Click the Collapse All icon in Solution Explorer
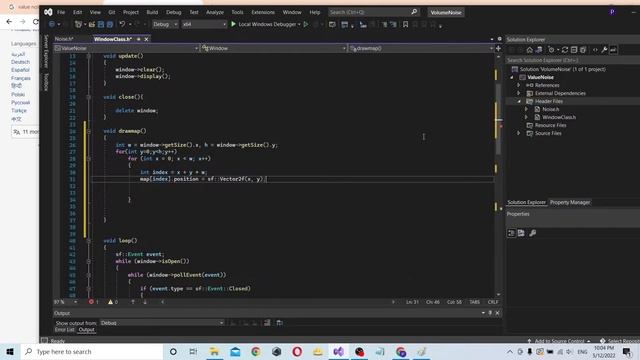Image resolution: width=640 pixels, height=360 pixels. 574,50
